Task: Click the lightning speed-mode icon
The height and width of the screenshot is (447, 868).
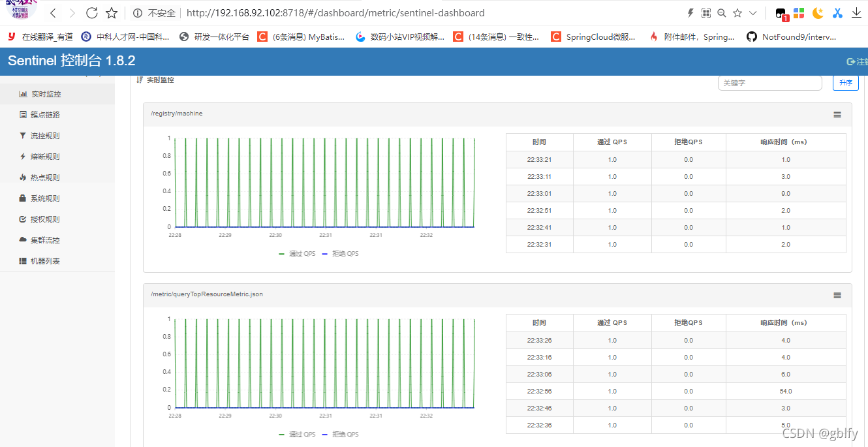Action: pos(690,13)
